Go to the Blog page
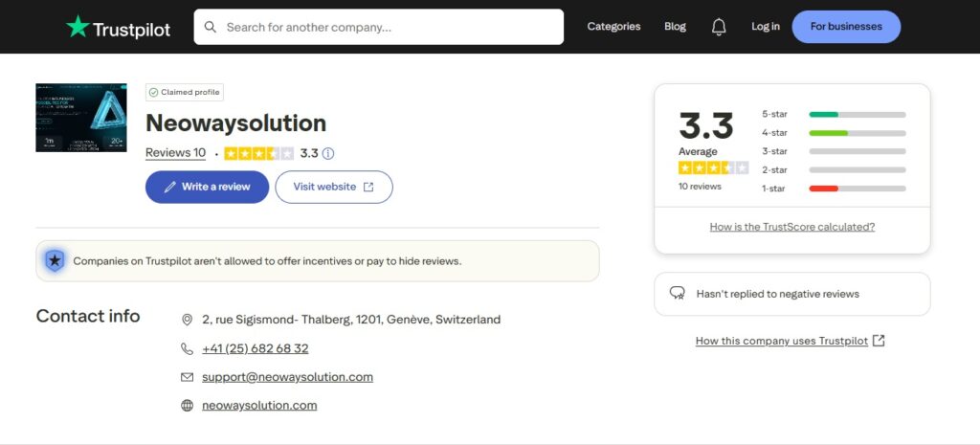 675,27
